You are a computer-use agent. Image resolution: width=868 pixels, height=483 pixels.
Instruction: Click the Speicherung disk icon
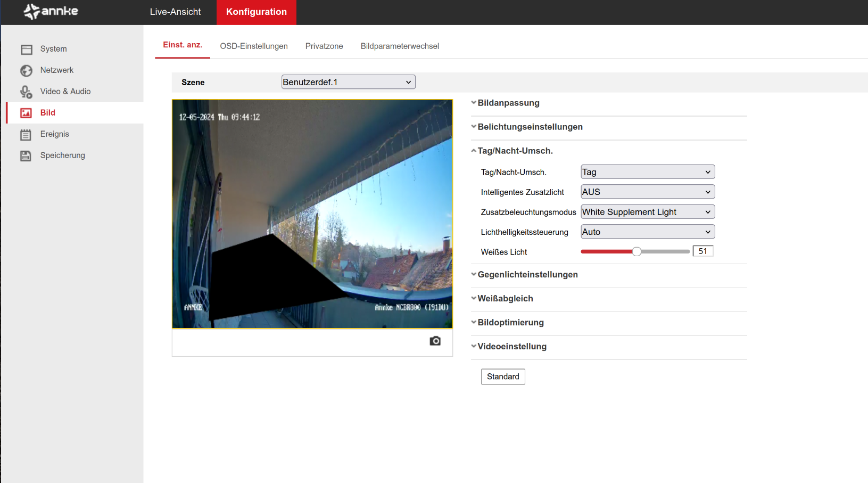(x=26, y=156)
